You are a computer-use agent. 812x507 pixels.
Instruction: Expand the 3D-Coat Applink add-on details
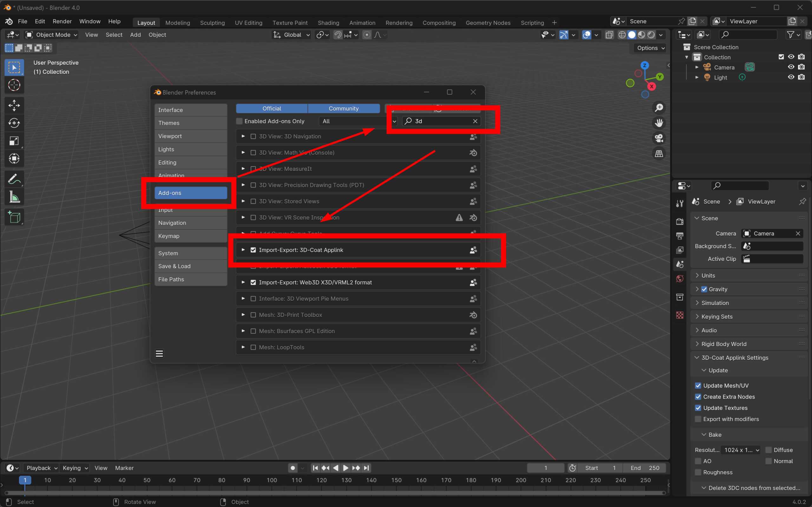click(x=243, y=250)
